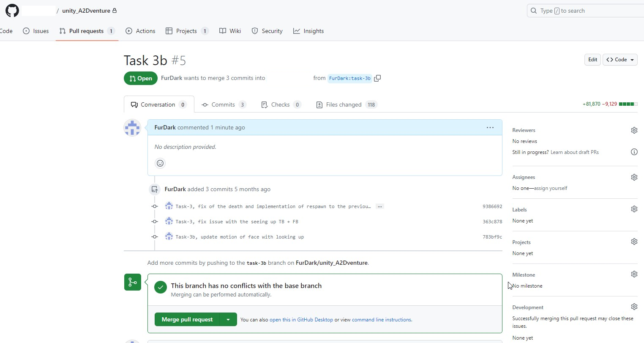Add an emoji reaction to the comment

(x=160, y=163)
